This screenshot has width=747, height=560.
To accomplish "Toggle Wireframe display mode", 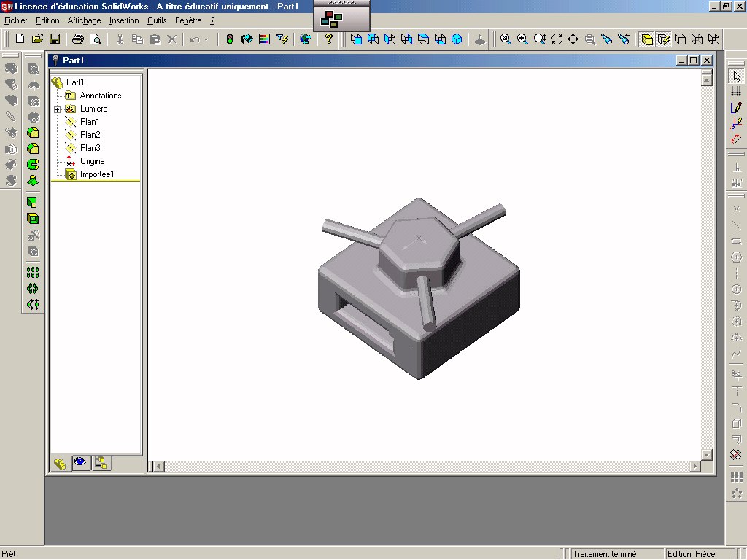I will coord(714,39).
